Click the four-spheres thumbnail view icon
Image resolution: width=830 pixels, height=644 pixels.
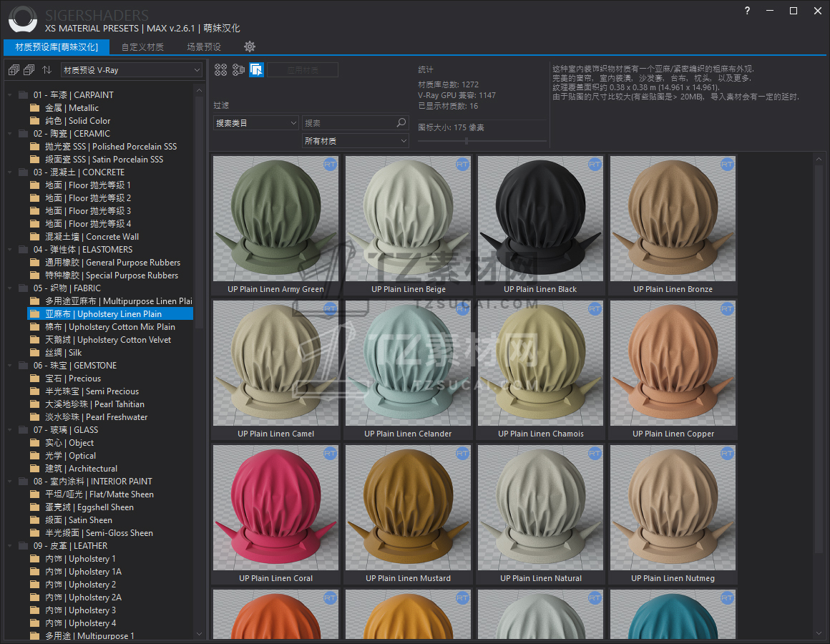[x=220, y=70]
